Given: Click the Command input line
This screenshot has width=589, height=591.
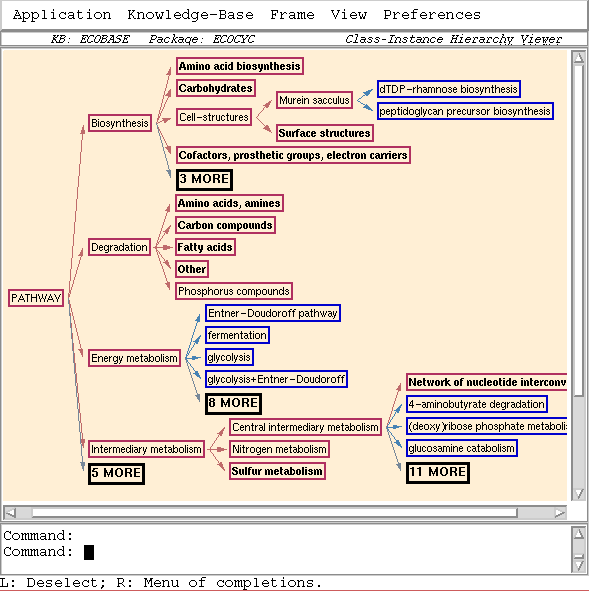Looking at the screenshot, I should tap(285, 552).
